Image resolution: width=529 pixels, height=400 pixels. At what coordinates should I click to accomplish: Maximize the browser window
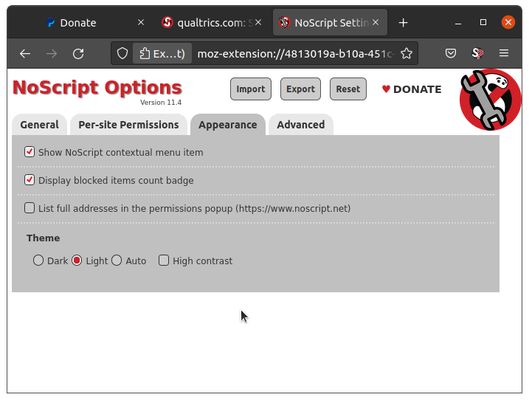(483, 22)
